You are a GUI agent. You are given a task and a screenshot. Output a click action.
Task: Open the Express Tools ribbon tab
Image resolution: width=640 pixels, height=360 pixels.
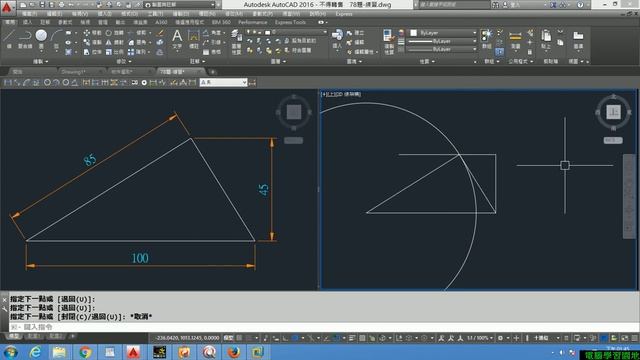coord(290,22)
